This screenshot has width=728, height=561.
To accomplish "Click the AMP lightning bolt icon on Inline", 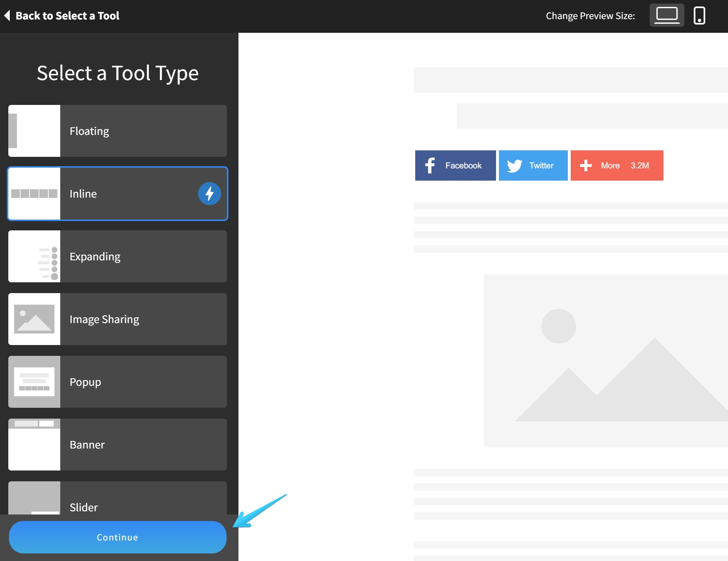I will 209,194.
